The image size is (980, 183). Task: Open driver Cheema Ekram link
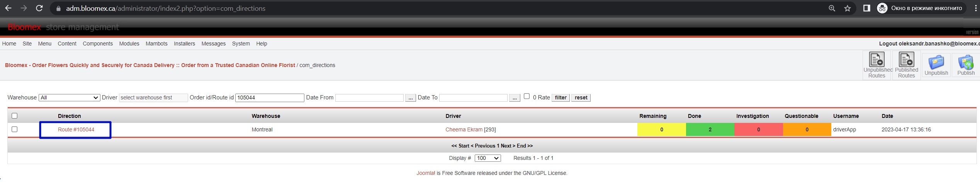tap(464, 129)
